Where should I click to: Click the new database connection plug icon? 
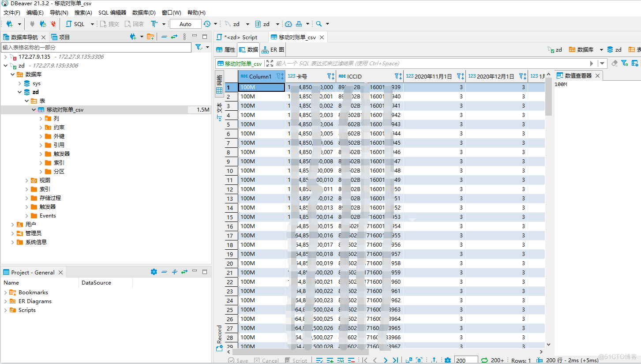(9, 24)
